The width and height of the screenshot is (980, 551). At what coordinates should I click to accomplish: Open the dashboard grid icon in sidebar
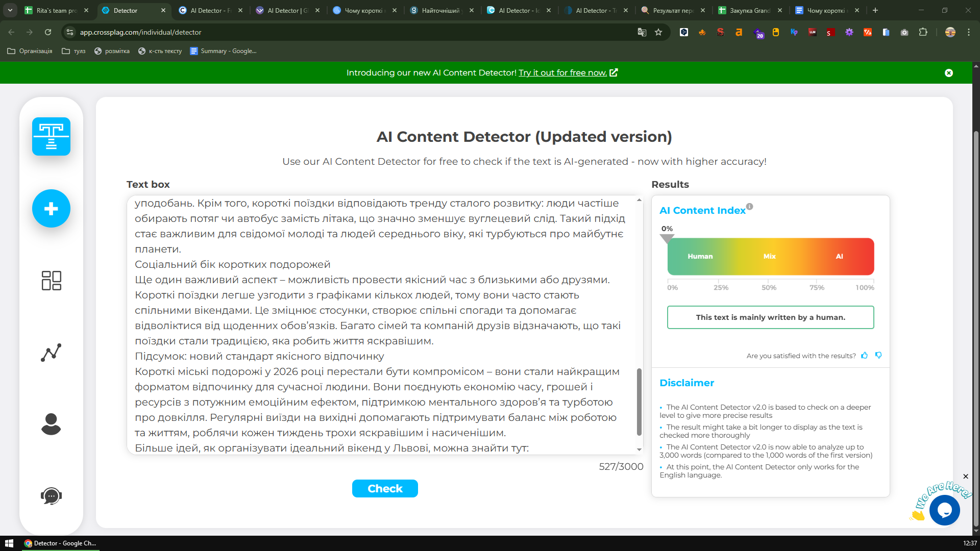[x=51, y=281]
